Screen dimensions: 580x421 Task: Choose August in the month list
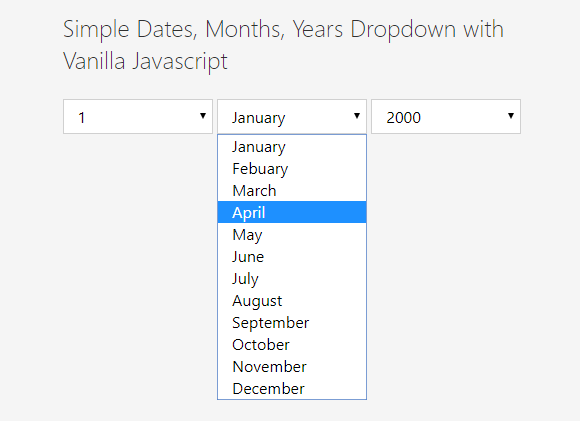click(292, 300)
